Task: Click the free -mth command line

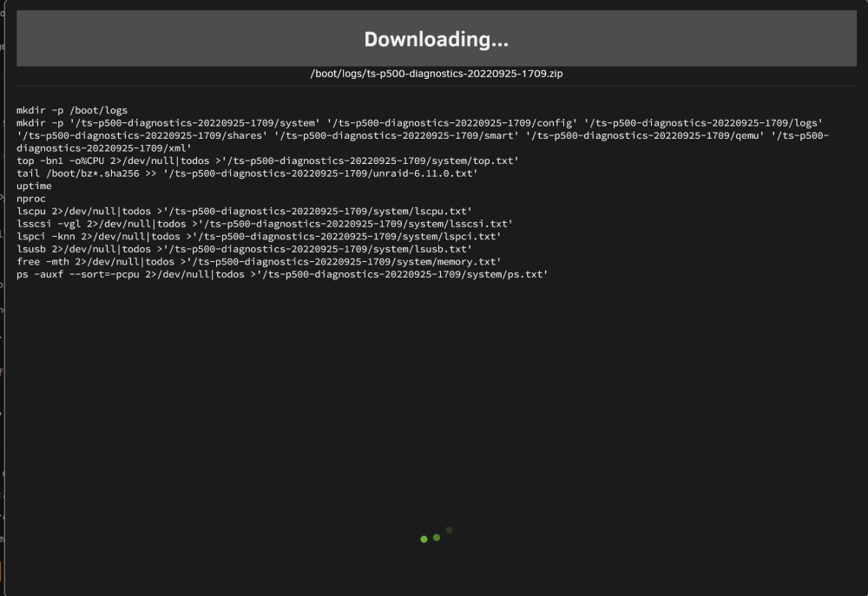Action: pyautogui.click(x=259, y=262)
